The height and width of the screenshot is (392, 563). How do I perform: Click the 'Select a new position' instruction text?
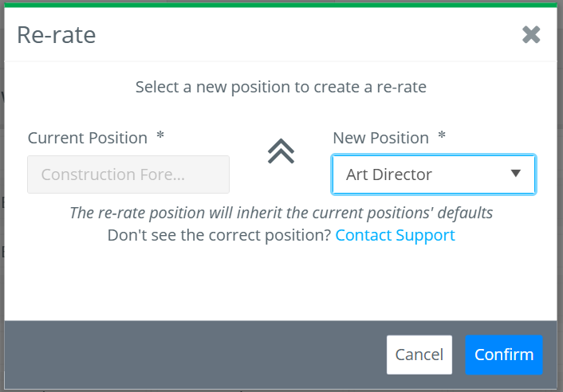coord(281,87)
